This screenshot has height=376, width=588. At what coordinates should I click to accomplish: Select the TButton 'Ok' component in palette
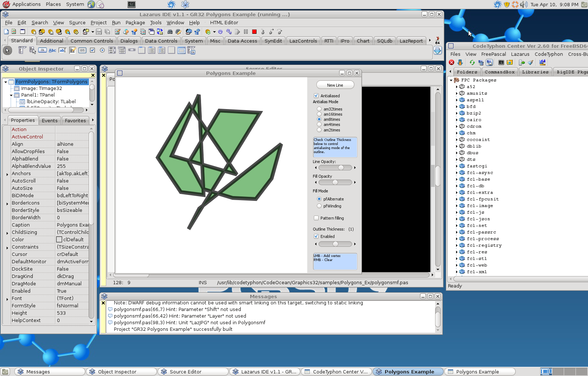pyautogui.click(x=42, y=50)
